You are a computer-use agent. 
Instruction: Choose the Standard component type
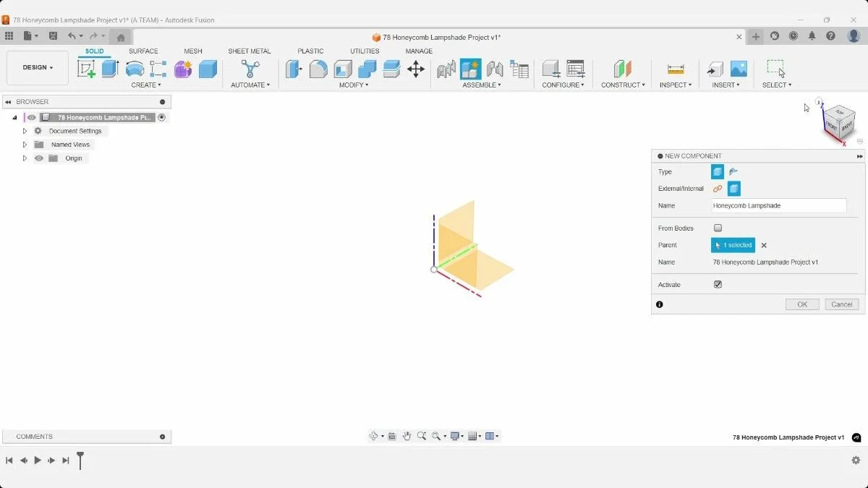click(718, 171)
